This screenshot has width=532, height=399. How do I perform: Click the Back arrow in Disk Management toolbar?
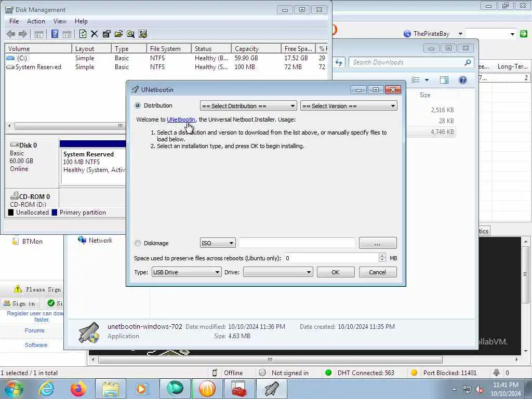click(11, 34)
